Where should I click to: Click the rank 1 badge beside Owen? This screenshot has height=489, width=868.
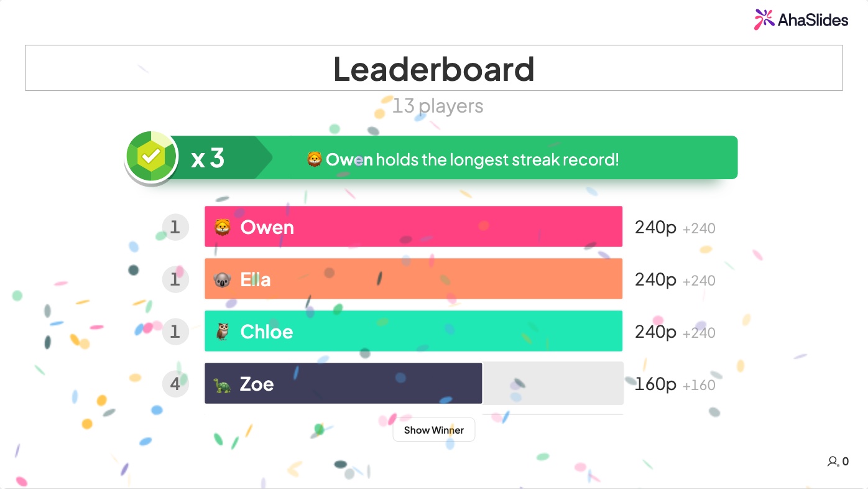[175, 227]
